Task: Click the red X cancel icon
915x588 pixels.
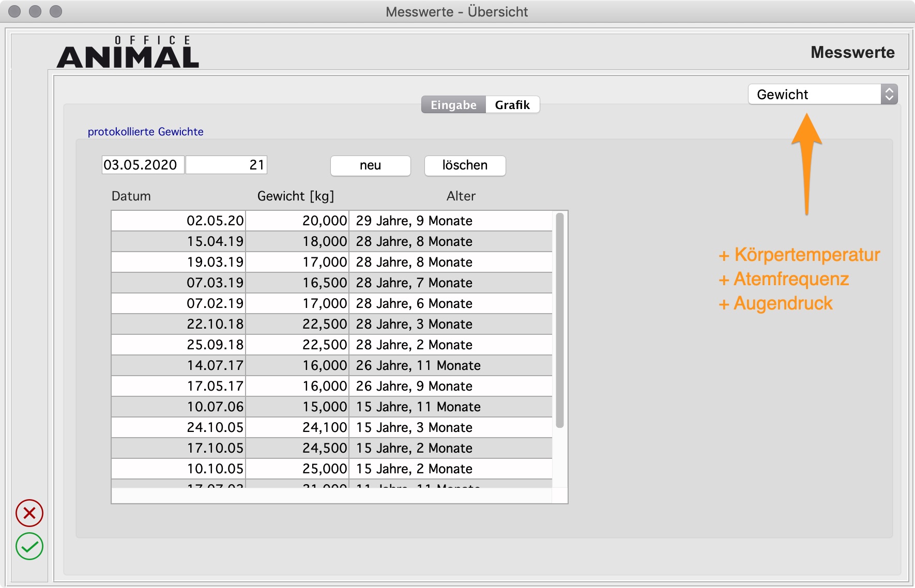Action: coord(29,513)
